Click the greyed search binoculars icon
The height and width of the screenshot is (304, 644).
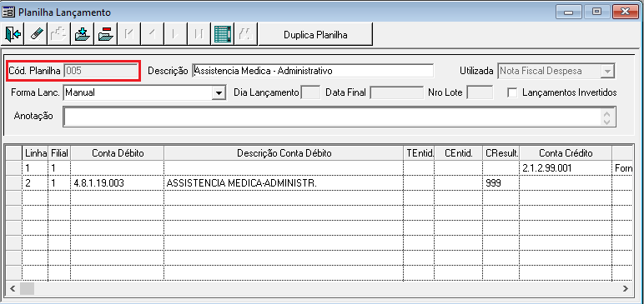[x=246, y=34]
